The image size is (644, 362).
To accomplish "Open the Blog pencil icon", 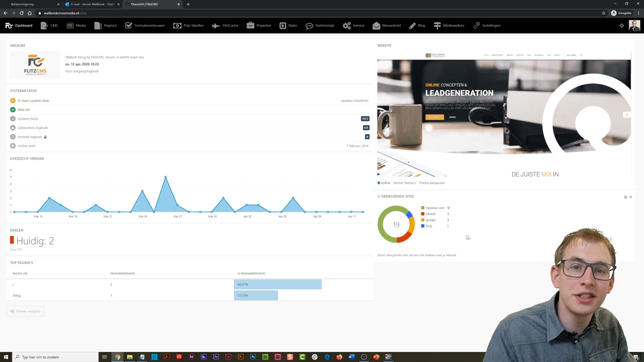I will pos(412,25).
